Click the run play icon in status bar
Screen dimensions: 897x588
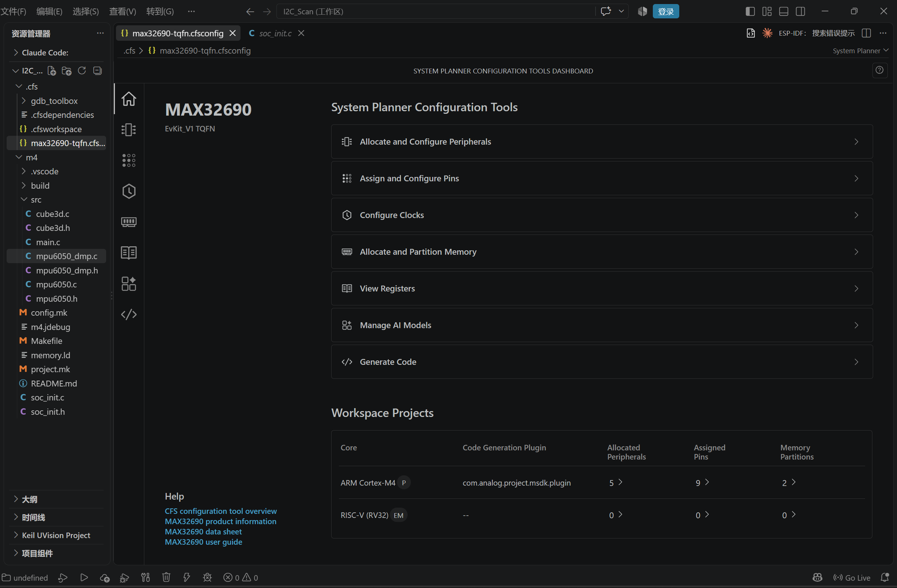click(x=84, y=577)
